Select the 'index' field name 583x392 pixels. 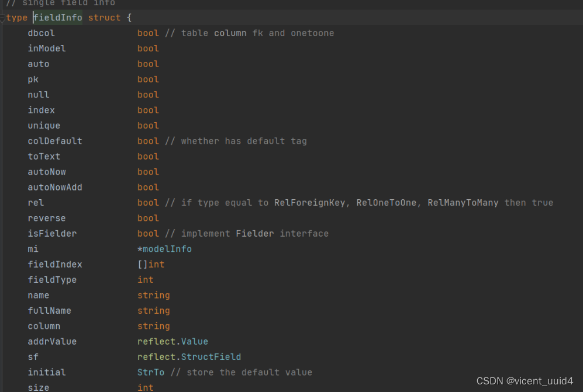coord(42,110)
